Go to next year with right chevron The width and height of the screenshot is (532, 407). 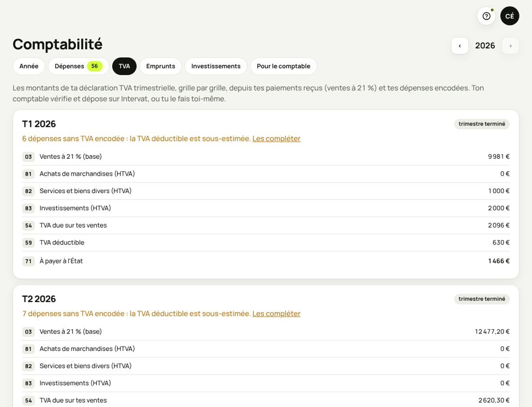click(x=510, y=46)
